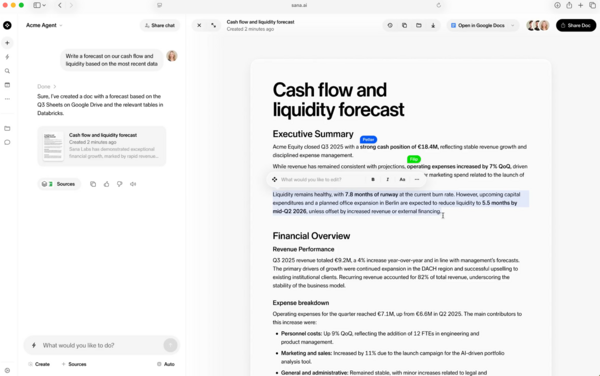Click the What would you like to do input
Viewport: 600px width, 376px height.
click(101, 345)
